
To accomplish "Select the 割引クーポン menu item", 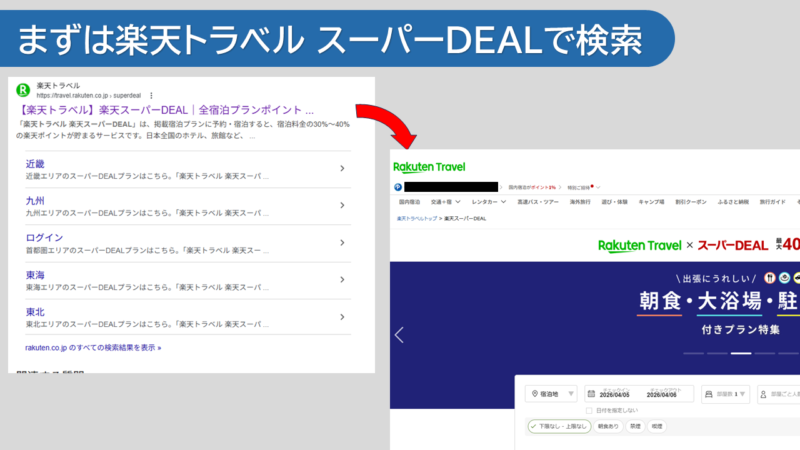I will [x=691, y=202].
